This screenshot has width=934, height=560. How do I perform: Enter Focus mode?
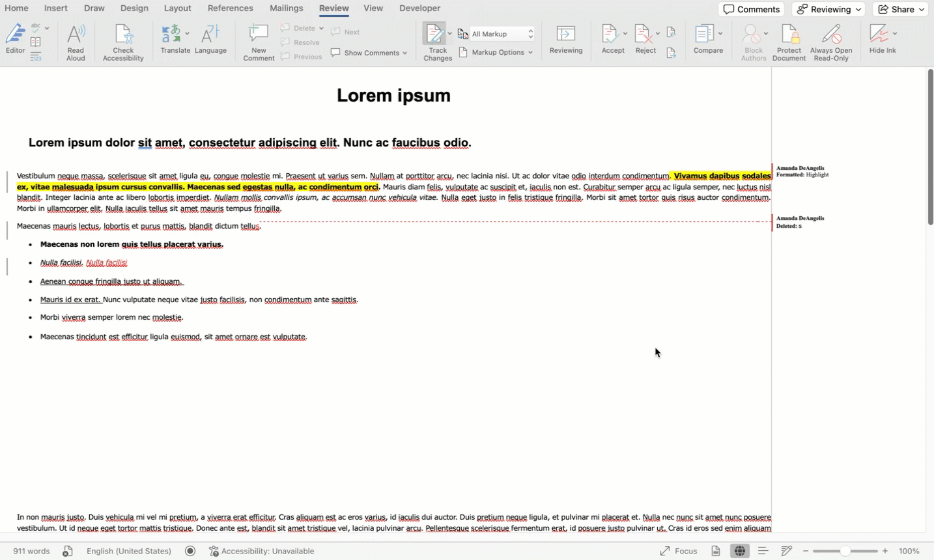(679, 551)
